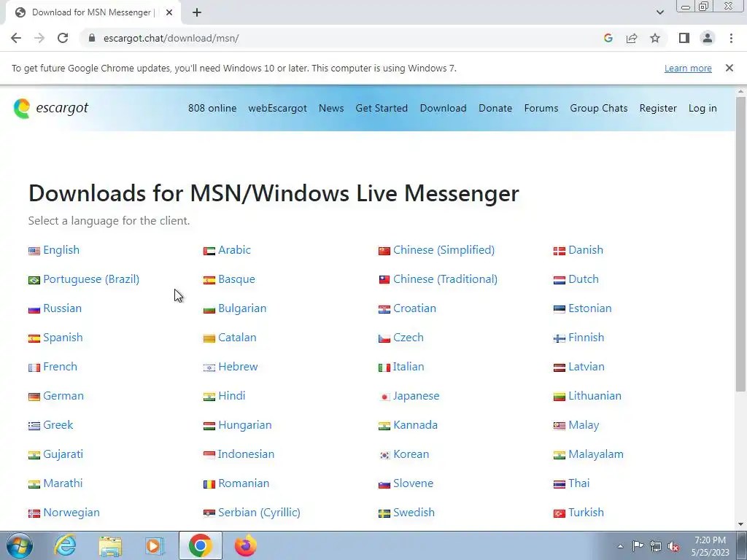Pick Dutch language client
This screenshot has height=560, width=747.
584,279
